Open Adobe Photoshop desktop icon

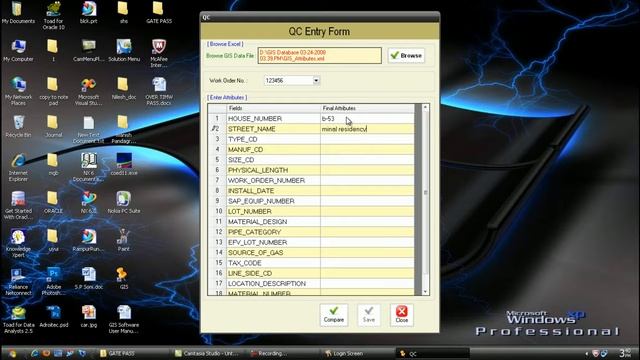click(x=53, y=281)
